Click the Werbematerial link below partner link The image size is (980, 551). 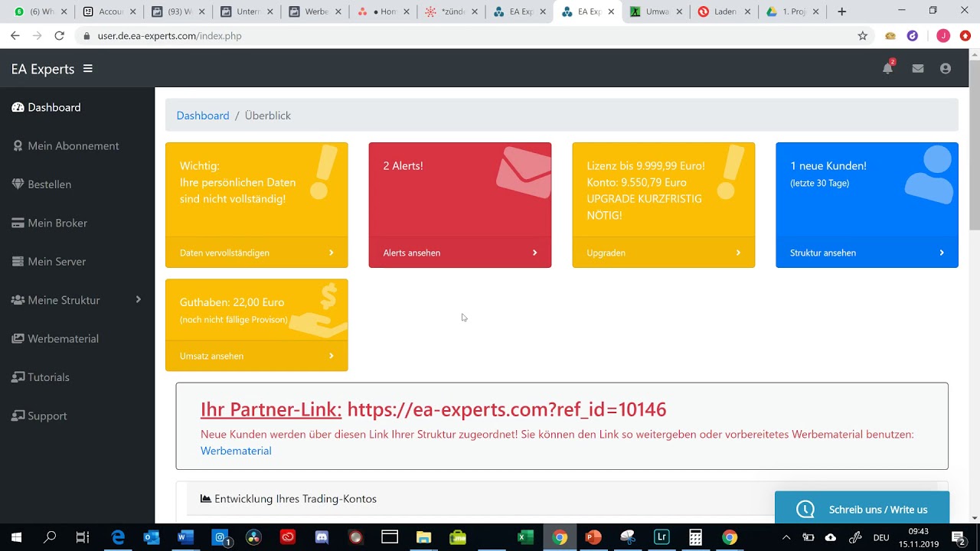point(236,451)
